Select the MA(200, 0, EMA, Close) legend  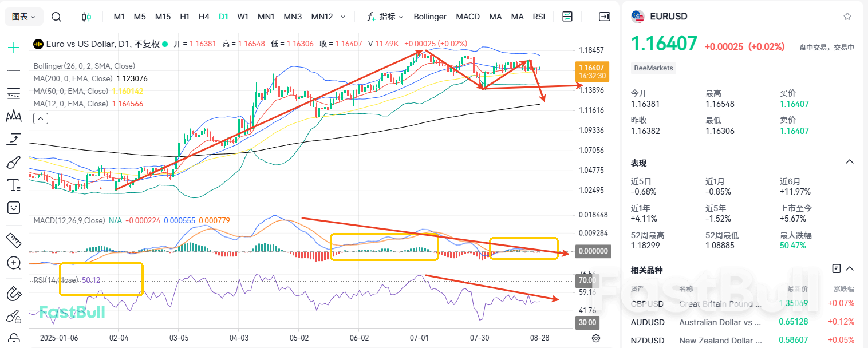click(73, 78)
